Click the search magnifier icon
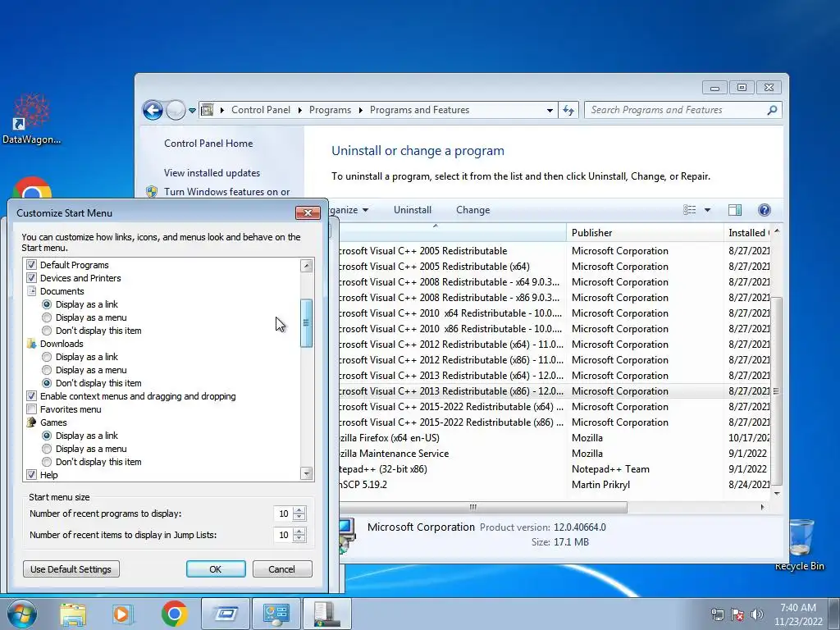Screen dimensions: 840x630 pos(772,111)
